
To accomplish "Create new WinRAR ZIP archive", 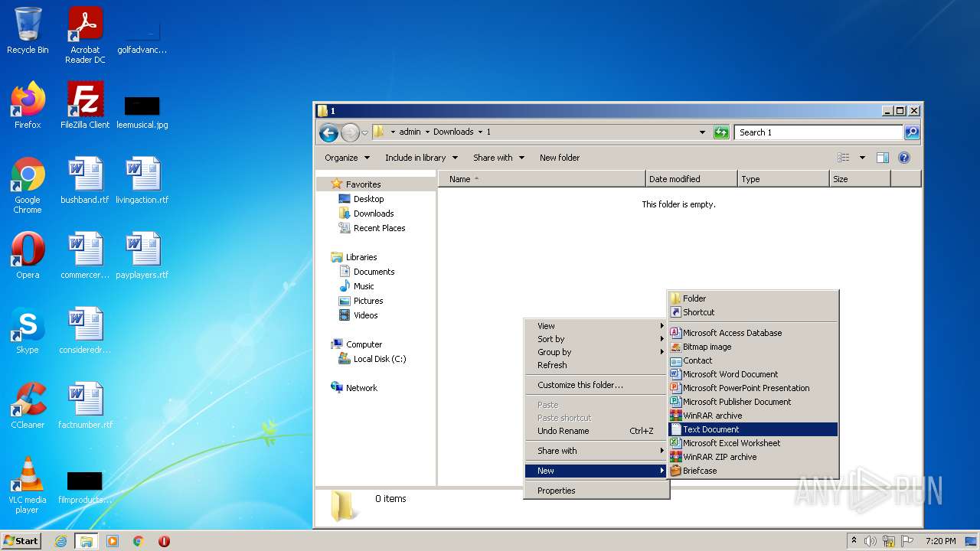I will [753, 457].
